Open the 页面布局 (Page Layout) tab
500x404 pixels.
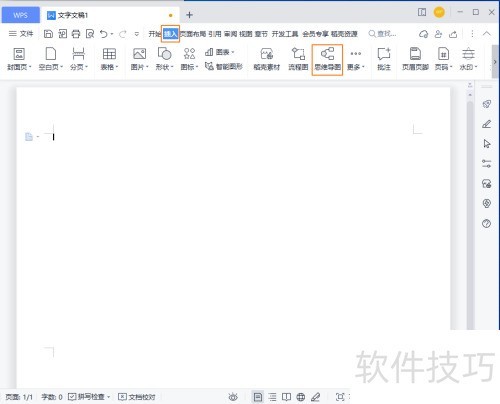pos(193,34)
